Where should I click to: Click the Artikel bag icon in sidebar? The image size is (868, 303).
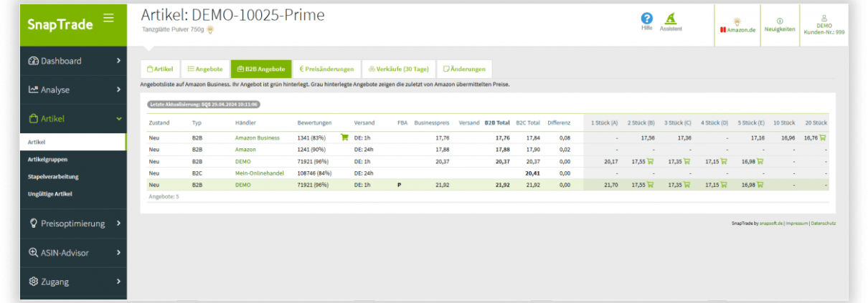click(33, 118)
